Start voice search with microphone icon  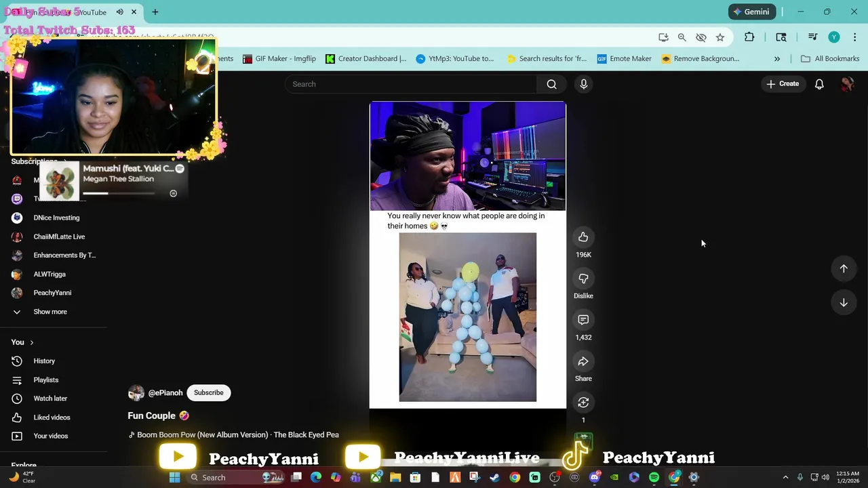584,84
